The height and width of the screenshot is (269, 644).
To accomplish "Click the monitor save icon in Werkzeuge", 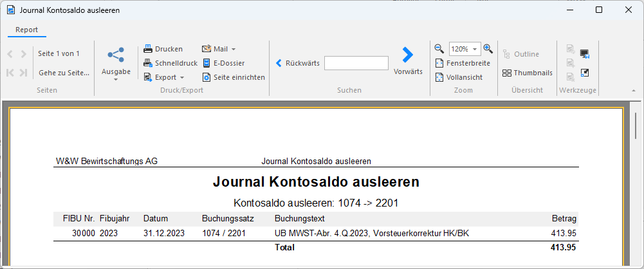I will (x=585, y=54).
